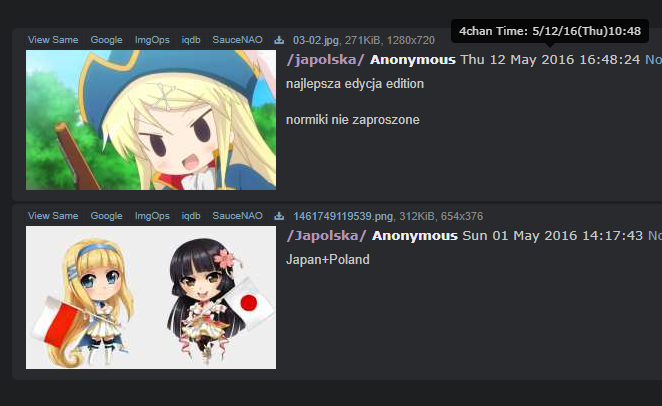662x406 pixels.
Task: Open the 03-02.jpg filename link
Action: (316, 40)
